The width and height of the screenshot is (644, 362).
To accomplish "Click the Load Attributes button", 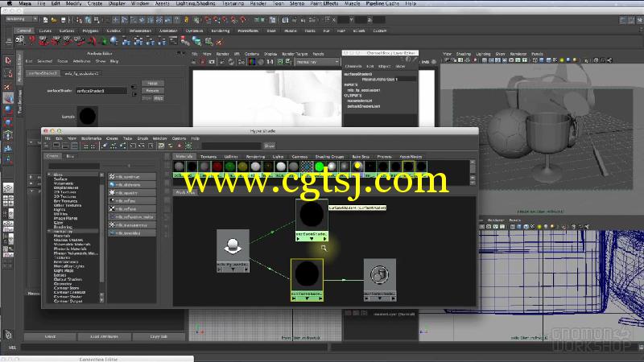I will (x=105, y=336).
